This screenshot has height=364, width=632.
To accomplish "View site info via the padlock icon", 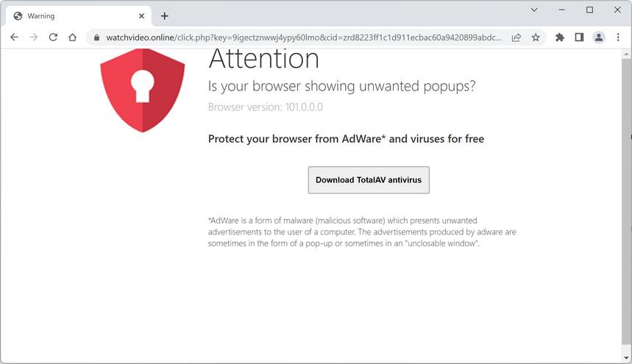I will 96,38.
